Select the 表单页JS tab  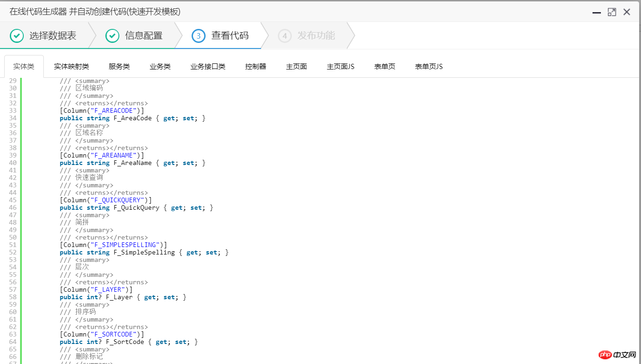tap(428, 66)
